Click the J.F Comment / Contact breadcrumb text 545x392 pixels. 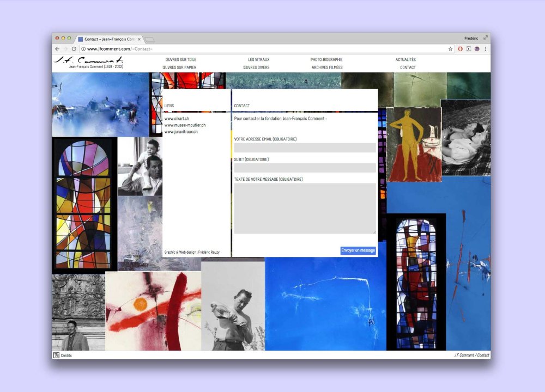click(471, 355)
